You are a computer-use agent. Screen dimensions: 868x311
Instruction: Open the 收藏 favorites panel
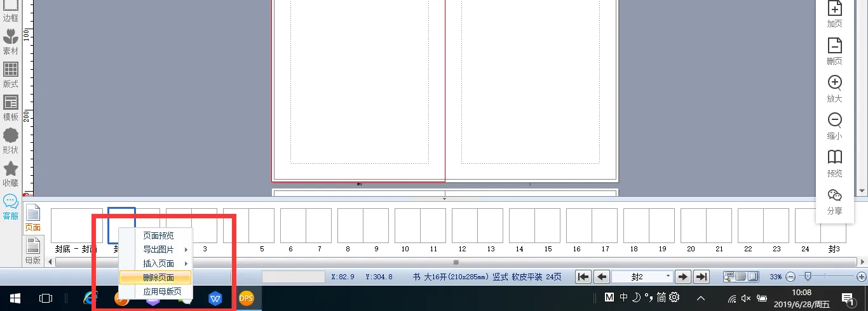11,175
